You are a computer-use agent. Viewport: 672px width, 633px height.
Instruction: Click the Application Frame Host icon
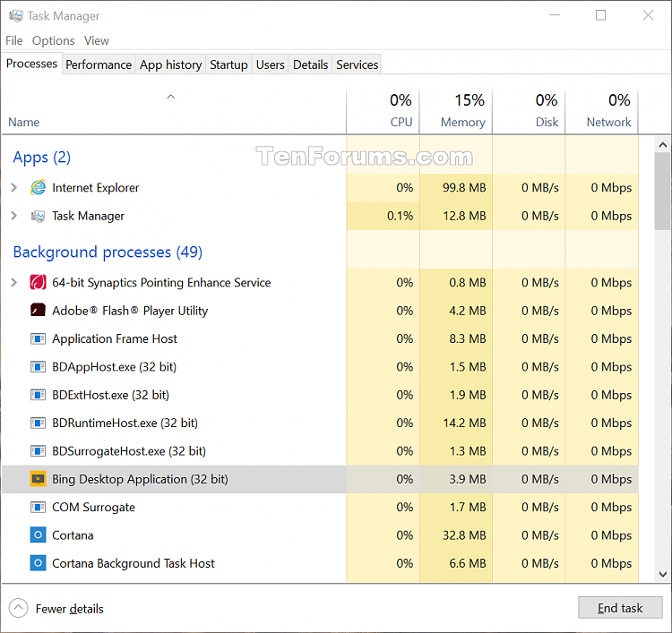tap(39, 338)
